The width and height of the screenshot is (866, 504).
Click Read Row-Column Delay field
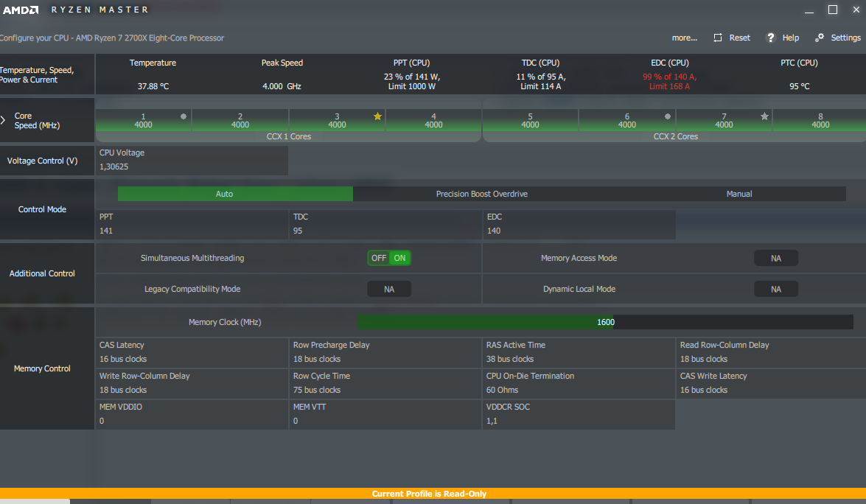[x=772, y=352]
